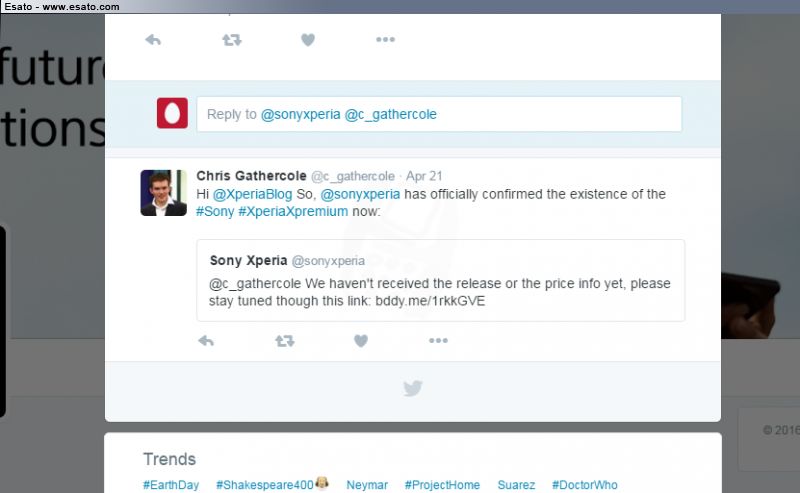Open the @XperiaBlog mention

tap(253, 194)
